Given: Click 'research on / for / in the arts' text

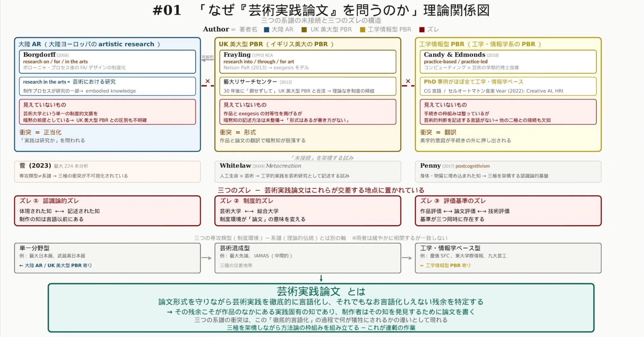Looking at the screenshot, I should tap(55, 62).
